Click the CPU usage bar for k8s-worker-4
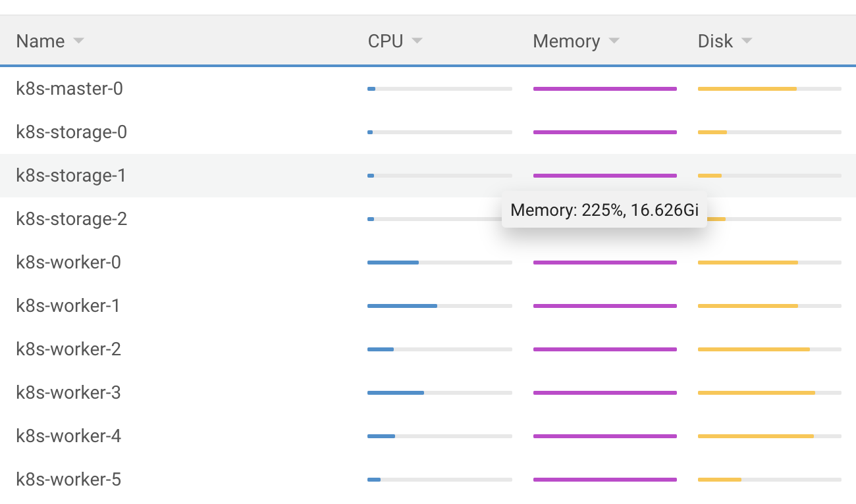Viewport: 856px width, 504px height. click(x=439, y=436)
